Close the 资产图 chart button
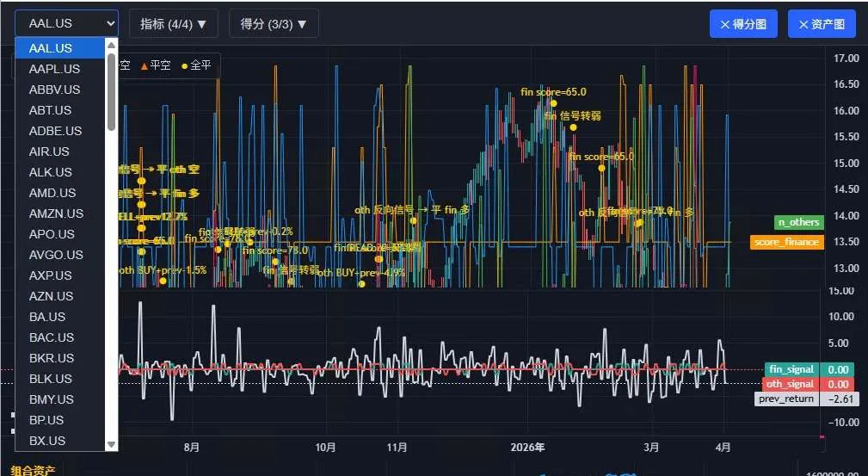The width and height of the screenshot is (868, 476). click(822, 24)
